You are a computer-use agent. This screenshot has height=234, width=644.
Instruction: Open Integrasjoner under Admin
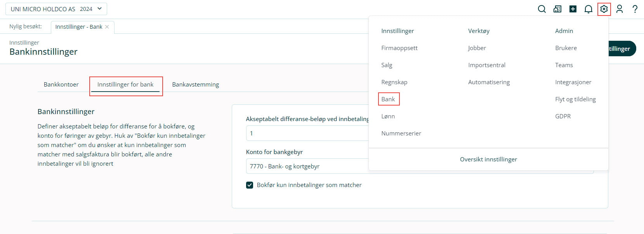(573, 82)
